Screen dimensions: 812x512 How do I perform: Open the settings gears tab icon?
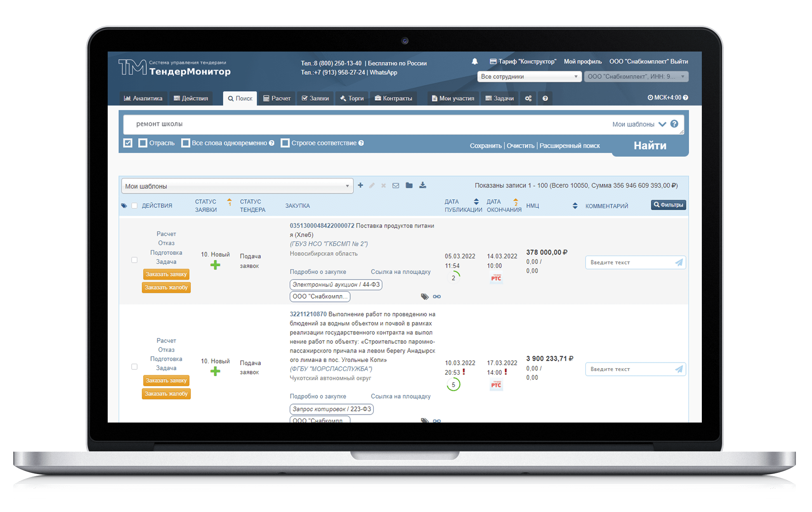click(x=528, y=99)
